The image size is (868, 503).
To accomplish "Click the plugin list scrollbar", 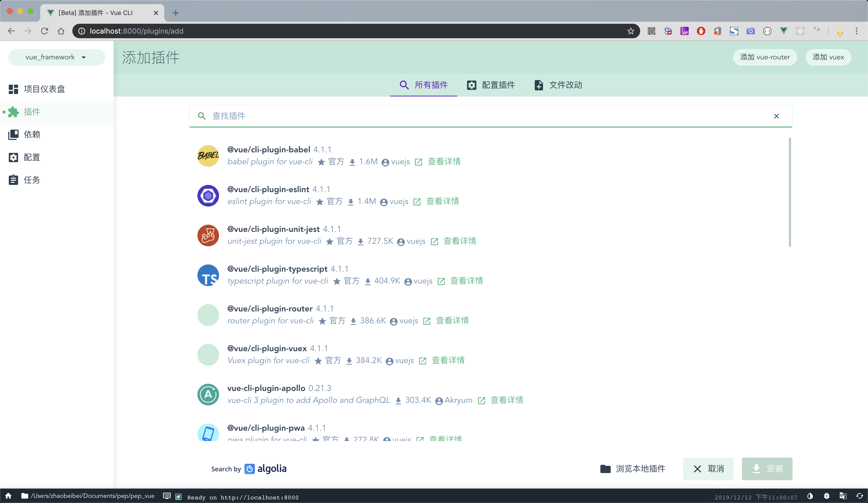I will tap(789, 192).
